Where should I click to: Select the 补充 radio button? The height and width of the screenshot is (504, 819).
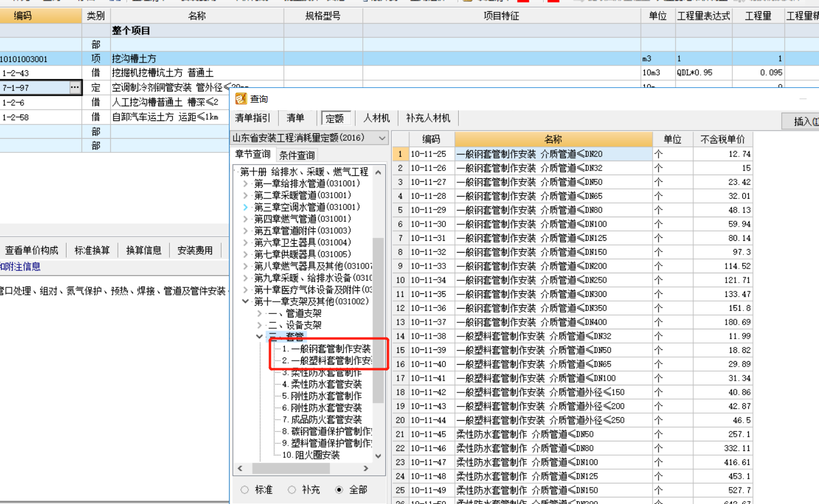click(291, 490)
